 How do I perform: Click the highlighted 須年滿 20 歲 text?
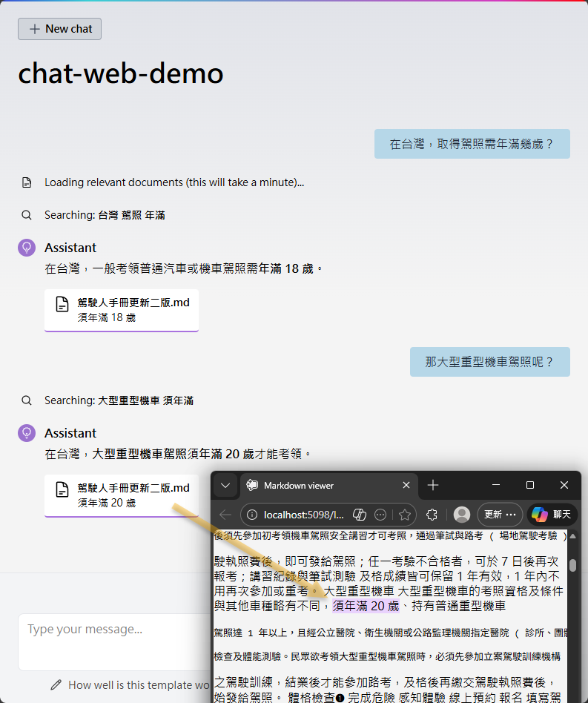click(x=366, y=607)
